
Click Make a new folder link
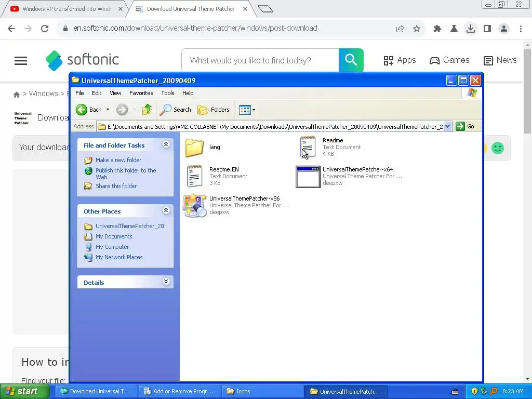point(118,160)
